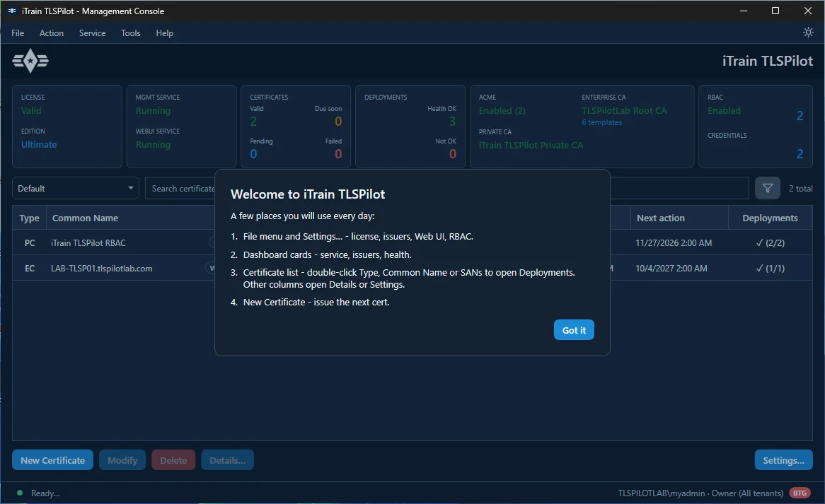The image size is (825, 504).
Task: Toggle the light/dark theme sun icon
Action: point(808,33)
